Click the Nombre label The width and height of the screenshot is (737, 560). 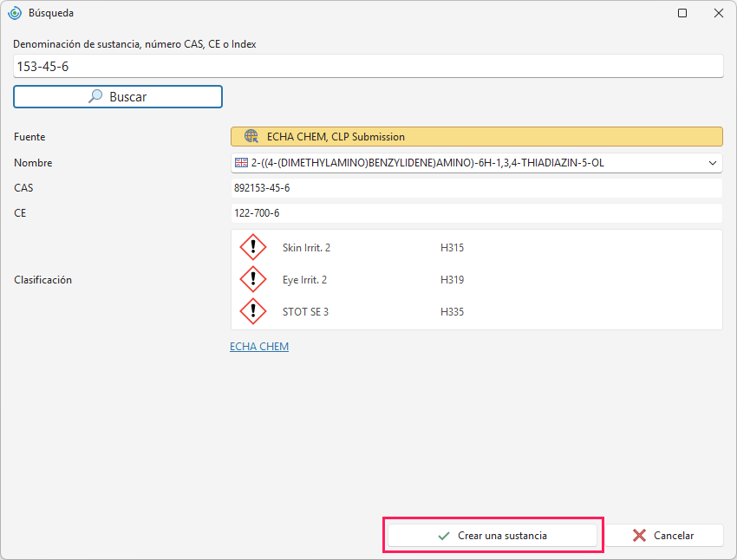click(33, 163)
